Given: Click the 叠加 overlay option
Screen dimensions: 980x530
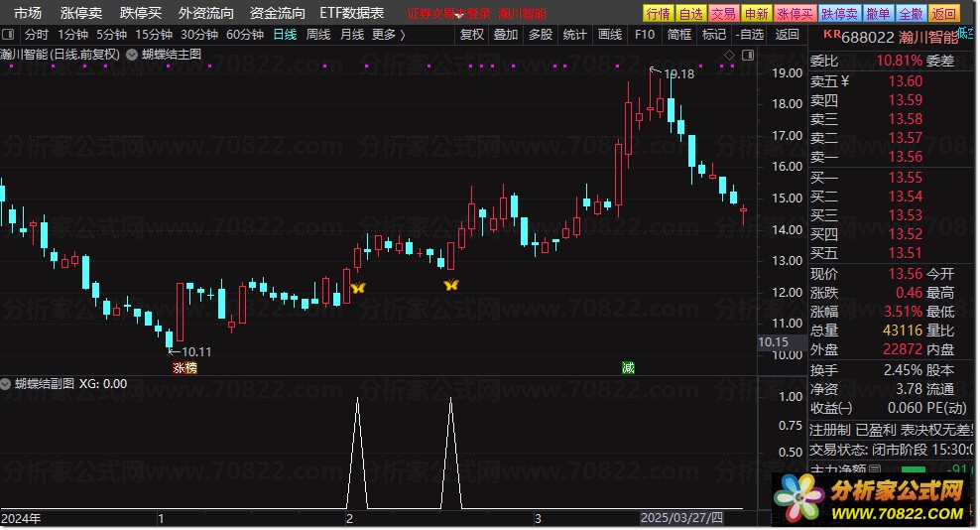Looking at the screenshot, I should (506, 35).
